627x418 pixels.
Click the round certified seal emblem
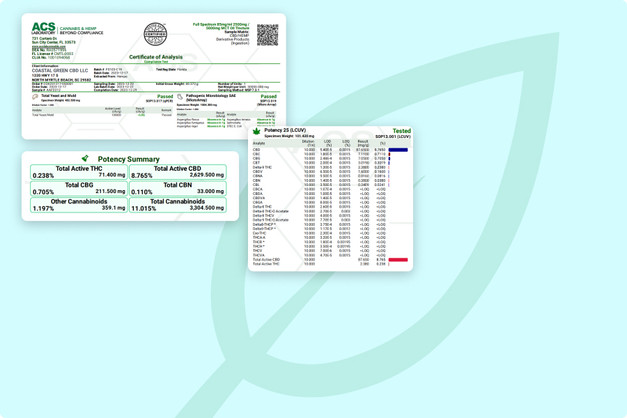[155, 34]
